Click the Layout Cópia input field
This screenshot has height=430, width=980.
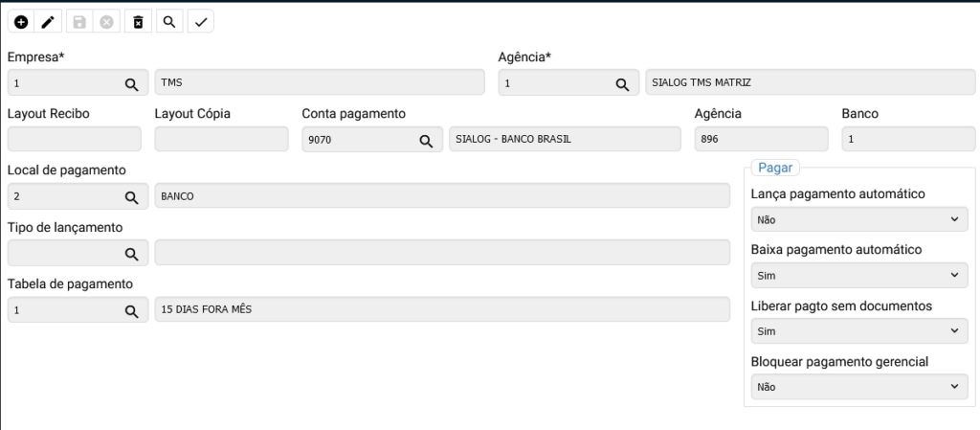point(221,140)
